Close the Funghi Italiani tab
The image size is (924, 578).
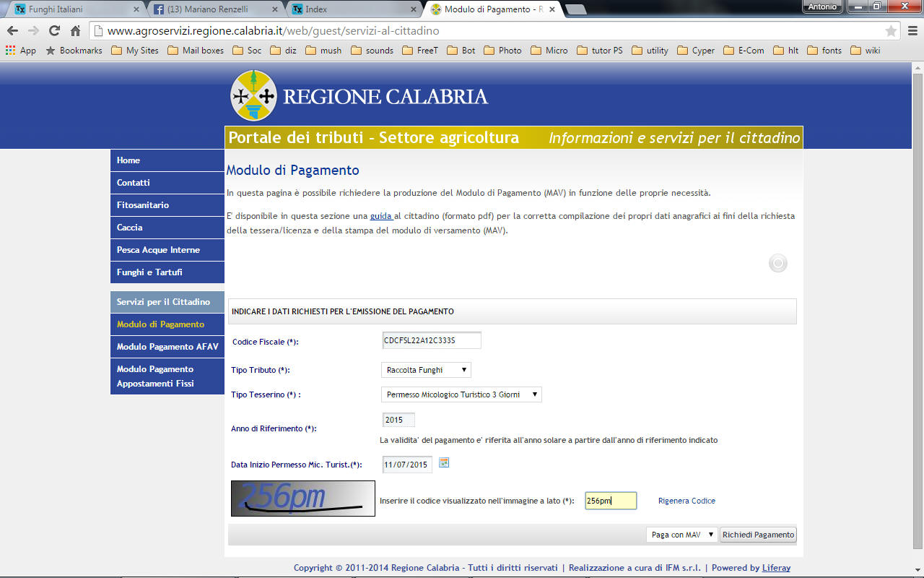(136, 9)
